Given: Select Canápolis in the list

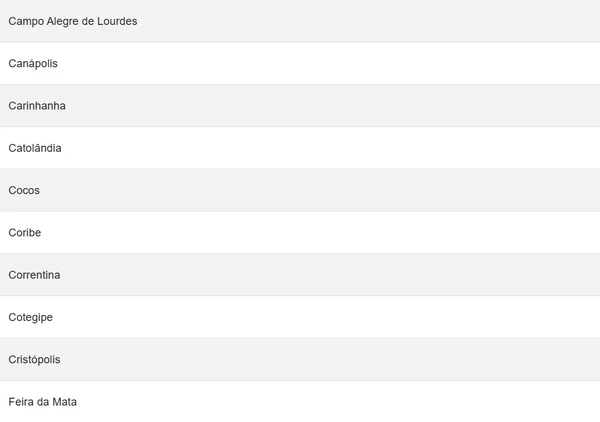Looking at the screenshot, I should click(33, 64).
